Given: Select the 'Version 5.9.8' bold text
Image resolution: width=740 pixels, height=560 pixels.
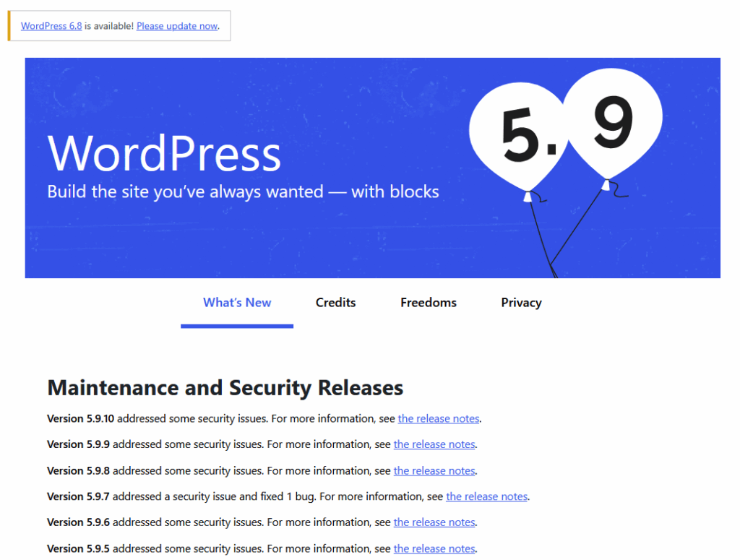Looking at the screenshot, I should tap(78, 471).
